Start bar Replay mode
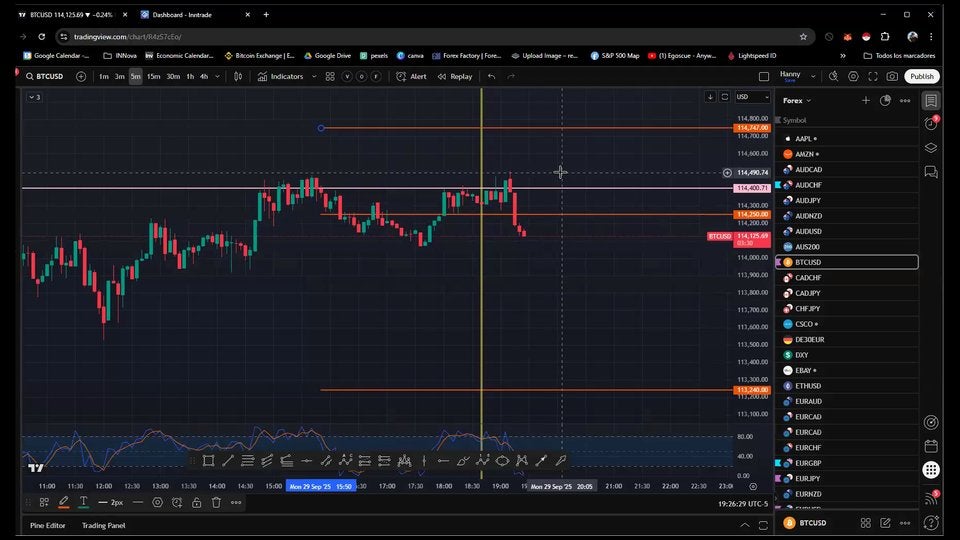 pyautogui.click(x=455, y=76)
